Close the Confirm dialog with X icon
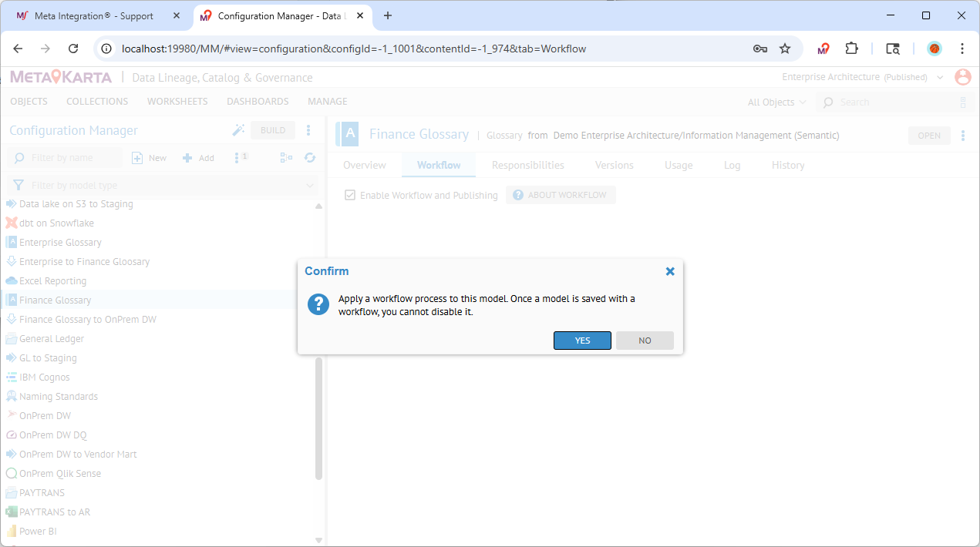The height and width of the screenshot is (547, 980). tap(670, 271)
